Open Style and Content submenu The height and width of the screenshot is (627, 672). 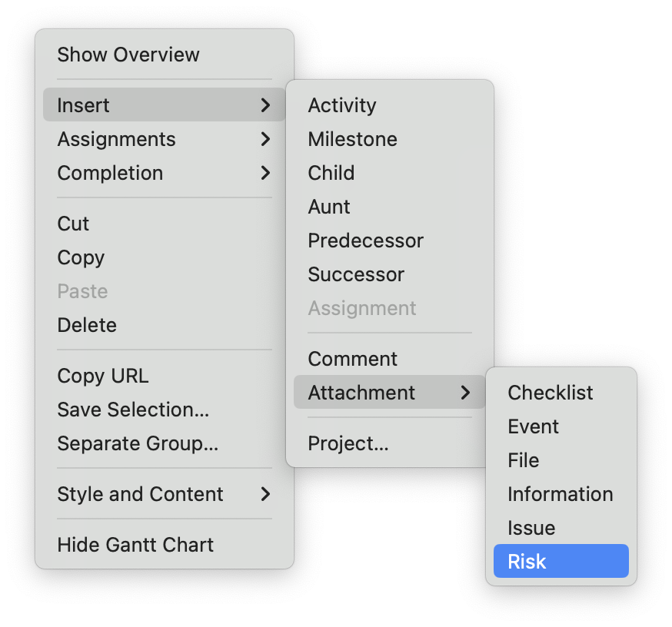coord(140,494)
